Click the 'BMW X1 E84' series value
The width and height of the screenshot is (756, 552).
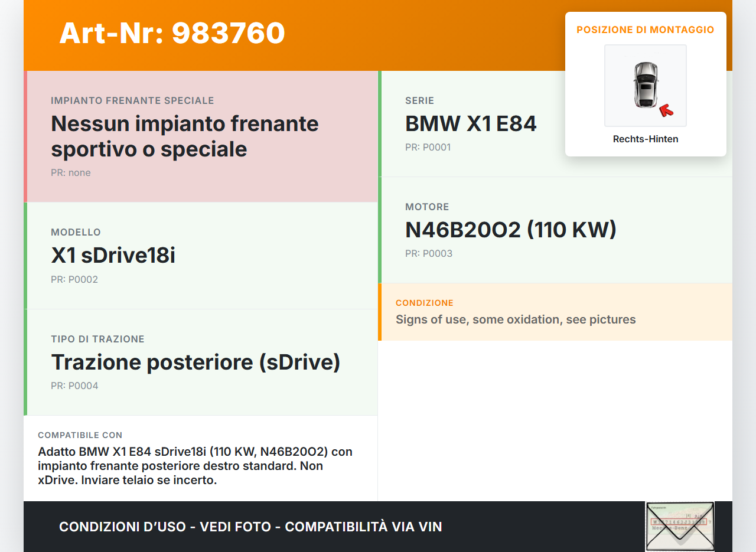(x=470, y=124)
